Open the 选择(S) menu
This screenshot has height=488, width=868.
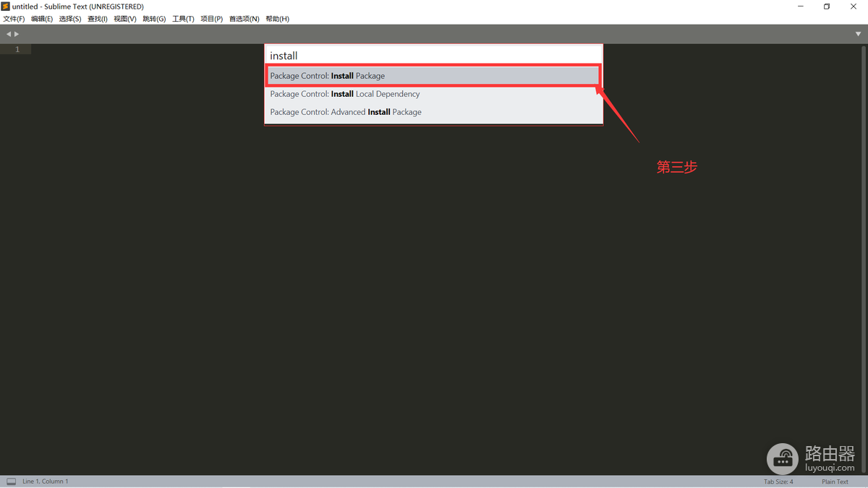point(70,19)
